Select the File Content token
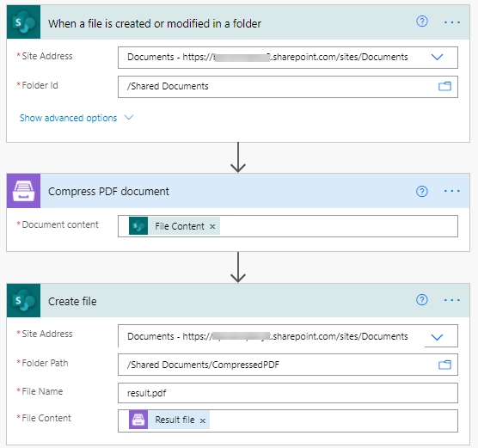 [174, 226]
